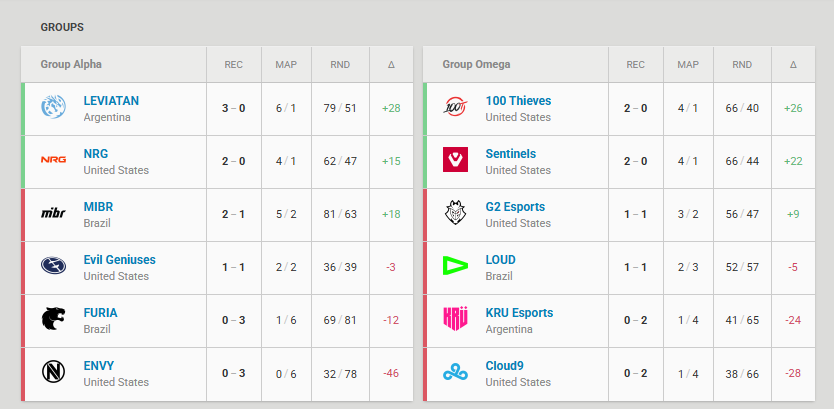Image resolution: width=834 pixels, height=409 pixels.
Task: Open the Evil Geniuses team link
Action: (120, 260)
